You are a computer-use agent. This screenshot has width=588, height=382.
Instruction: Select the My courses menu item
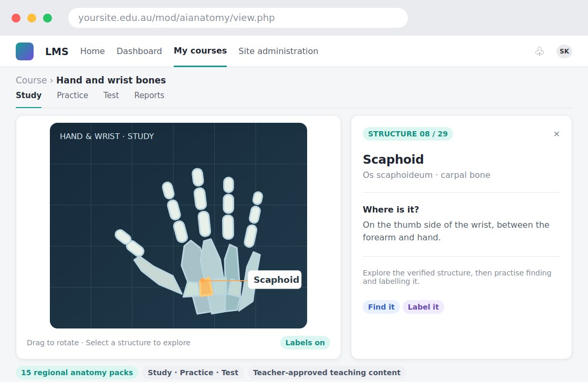200,51
